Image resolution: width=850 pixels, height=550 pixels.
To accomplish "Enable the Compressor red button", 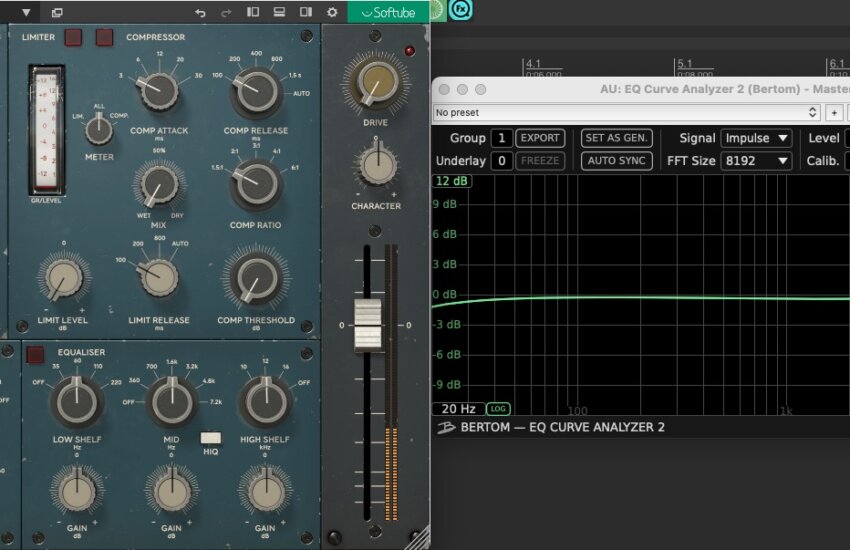I will (105, 38).
